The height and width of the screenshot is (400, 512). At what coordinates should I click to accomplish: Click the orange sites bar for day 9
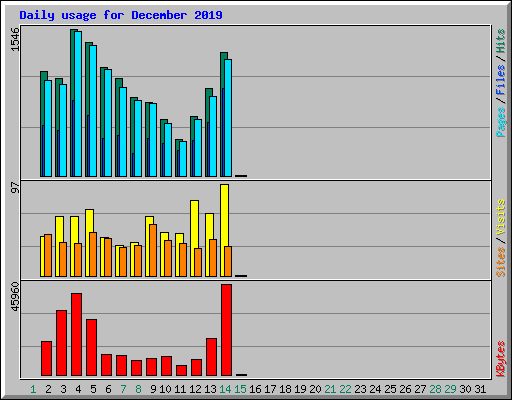pyautogui.click(x=153, y=250)
